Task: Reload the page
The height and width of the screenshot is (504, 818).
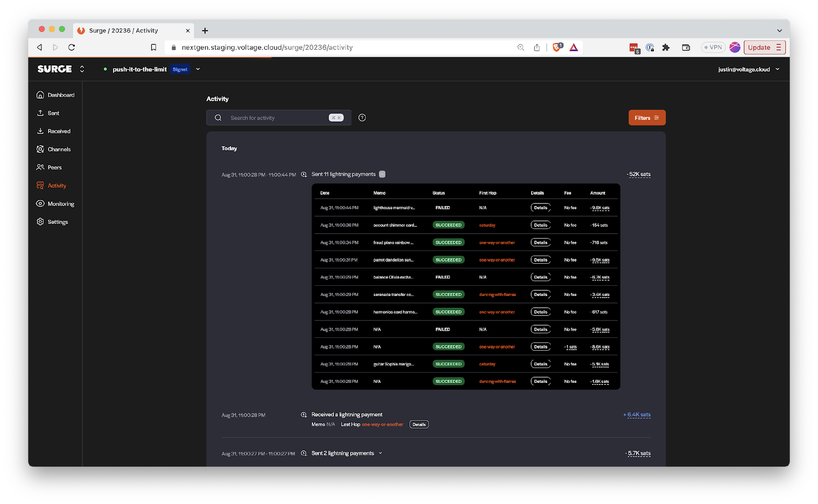Action: 72,48
